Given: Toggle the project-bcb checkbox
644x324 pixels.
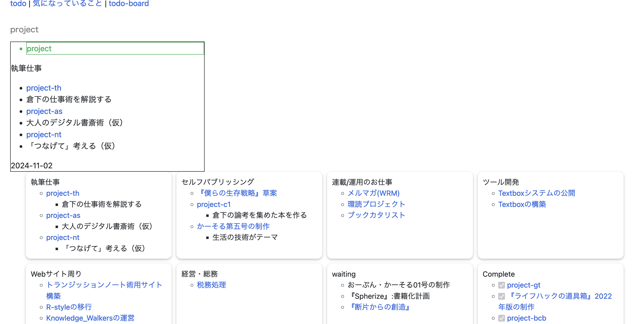Looking at the screenshot, I should click(502, 318).
